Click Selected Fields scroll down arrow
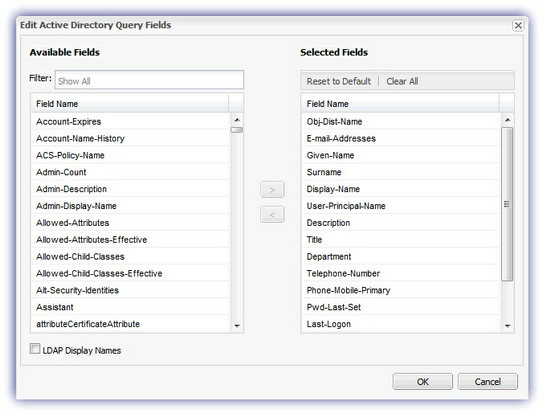The height and width of the screenshot is (414, 543). point(507,325)
